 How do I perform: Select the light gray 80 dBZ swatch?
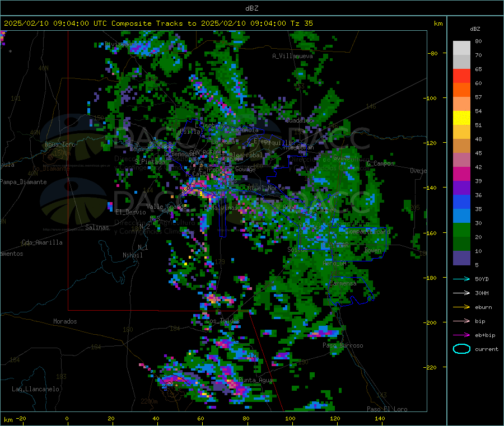click(461, 48)
